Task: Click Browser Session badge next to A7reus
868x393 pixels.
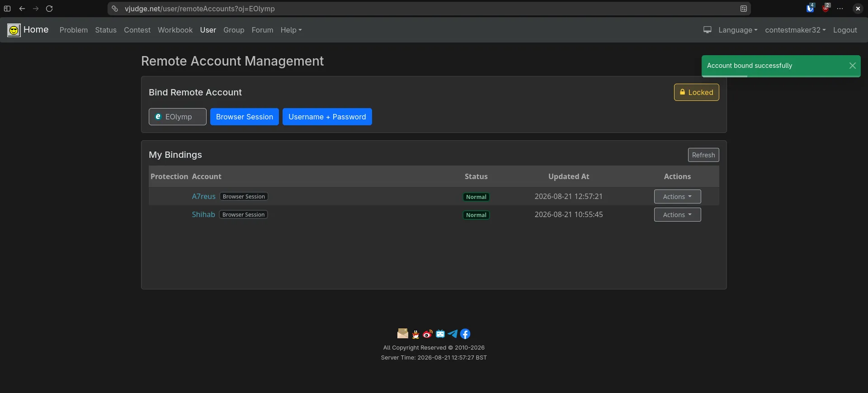Action: pos(244,197)
